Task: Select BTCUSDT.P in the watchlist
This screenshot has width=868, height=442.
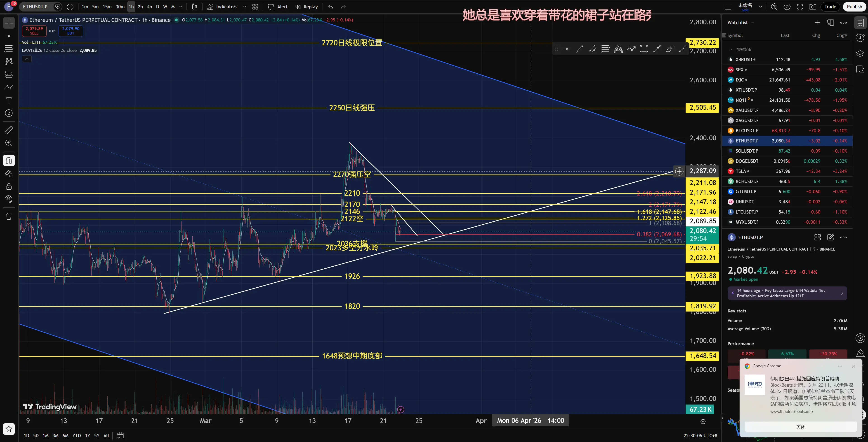Action: coord(747,131)
